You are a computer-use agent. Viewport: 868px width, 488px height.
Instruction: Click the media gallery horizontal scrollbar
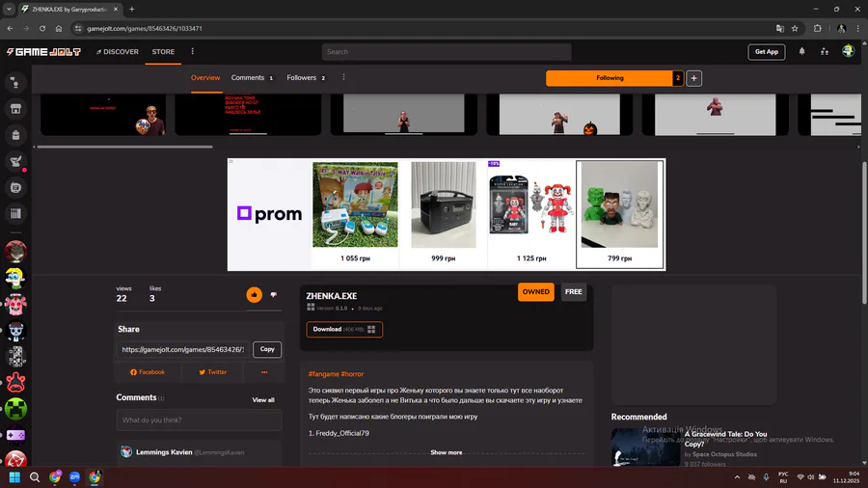(x=124, y=147)
